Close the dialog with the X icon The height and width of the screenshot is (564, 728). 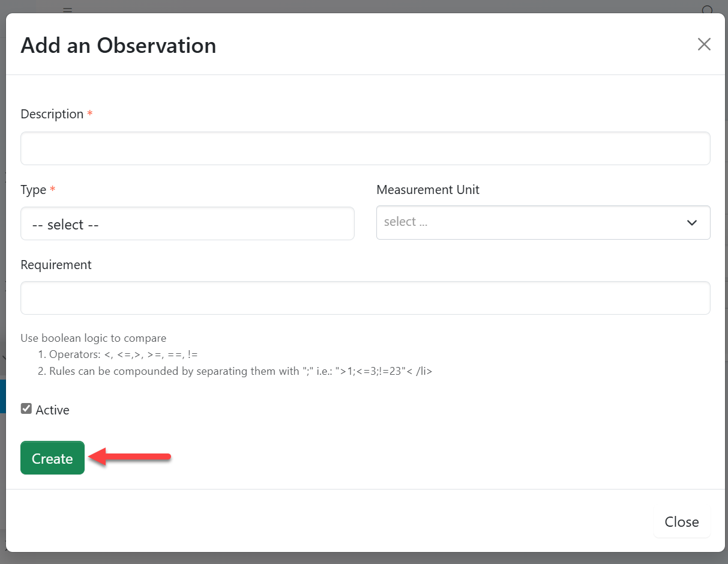pos(703,44)
